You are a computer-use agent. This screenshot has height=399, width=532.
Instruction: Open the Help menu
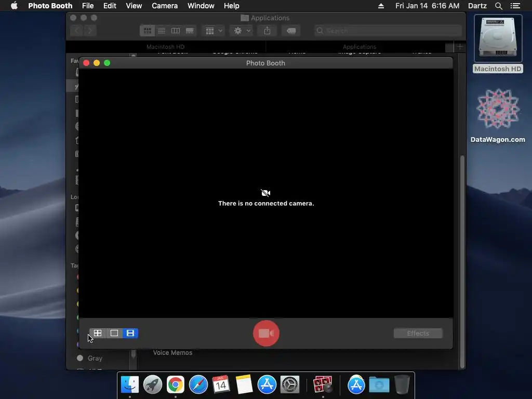tap(231, 6)
